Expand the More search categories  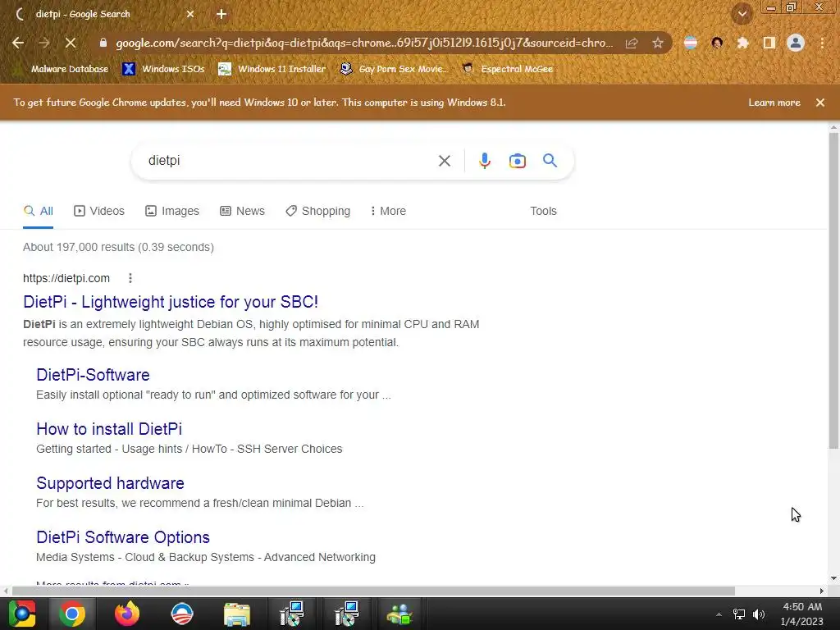388,211
